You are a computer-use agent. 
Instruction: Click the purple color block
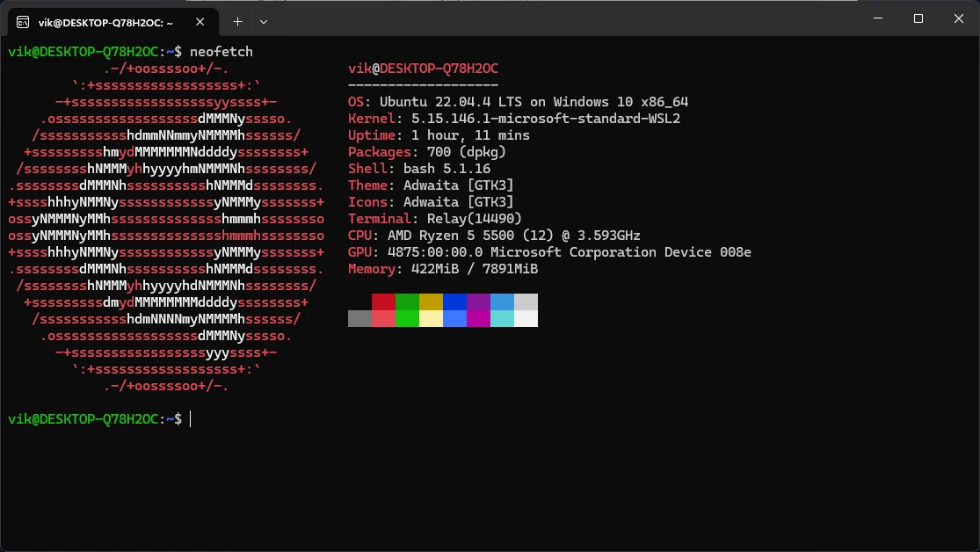(479, 302)
